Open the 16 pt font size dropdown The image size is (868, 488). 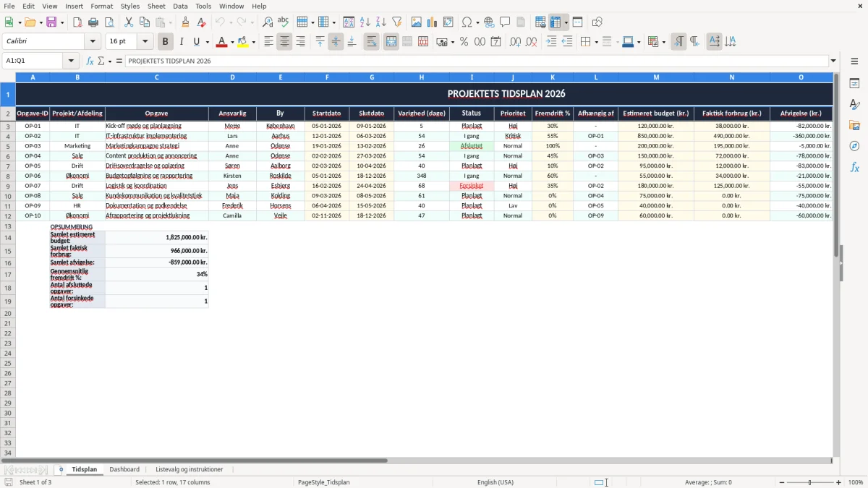point(145,42)
